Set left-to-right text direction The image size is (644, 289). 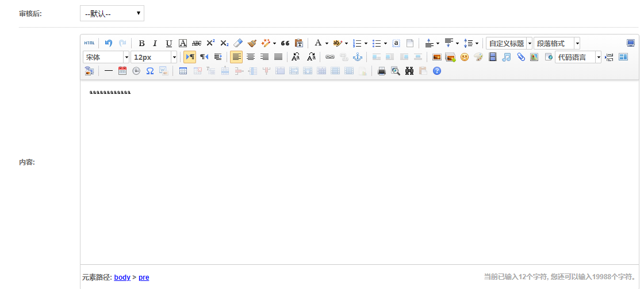click(x=190, y=57)
